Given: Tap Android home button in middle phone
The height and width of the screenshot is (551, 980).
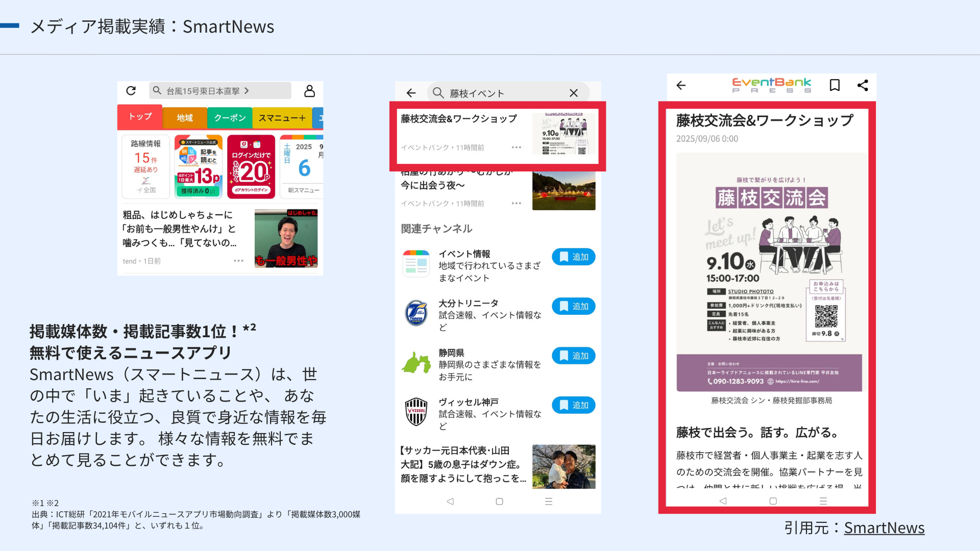Looking at the screenshot, I should [499, 502].
